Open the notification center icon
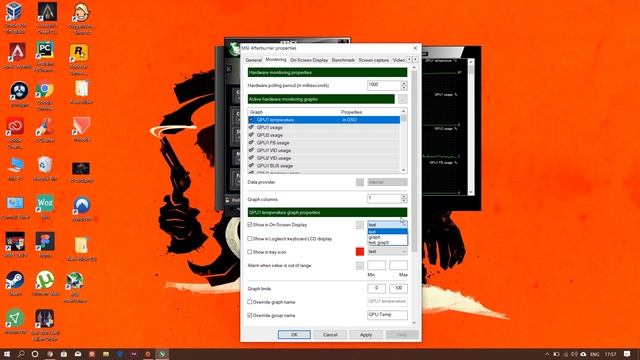 click(x=627, y=354)
